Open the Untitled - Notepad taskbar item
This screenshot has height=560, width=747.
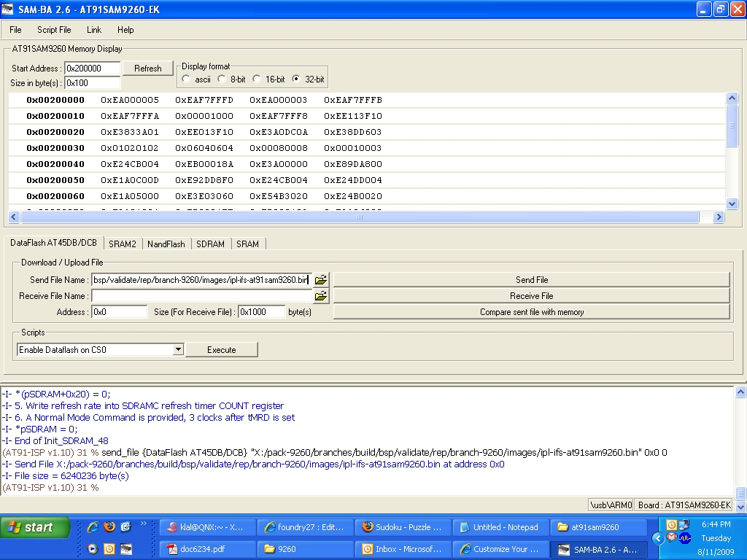pyautogui.click(x=499, y=527)
